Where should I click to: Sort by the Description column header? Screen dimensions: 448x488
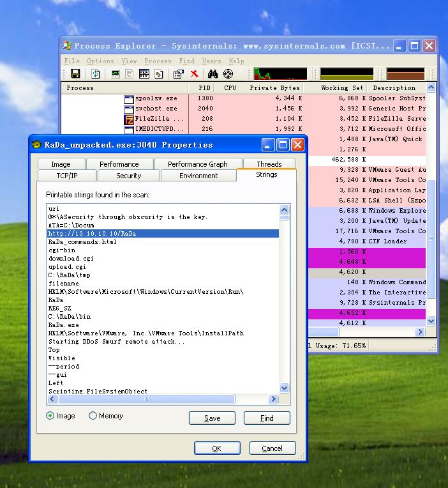(x=396, y=88)
